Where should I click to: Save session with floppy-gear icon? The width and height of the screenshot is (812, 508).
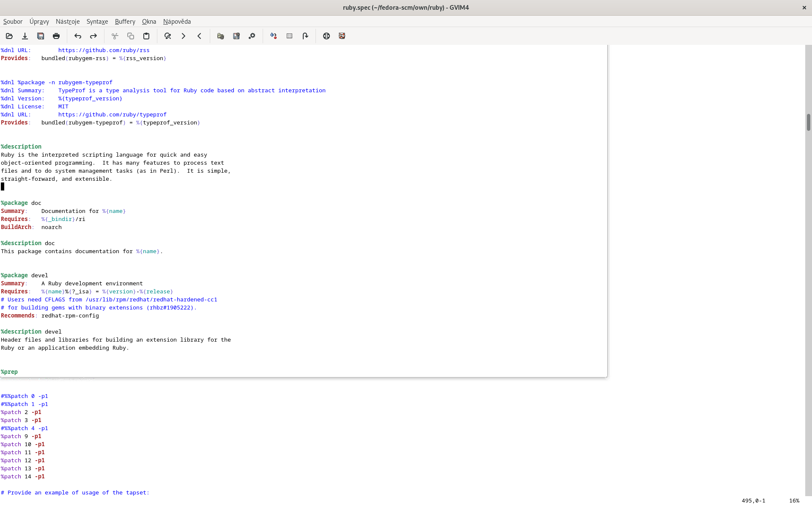click(236, 36)
